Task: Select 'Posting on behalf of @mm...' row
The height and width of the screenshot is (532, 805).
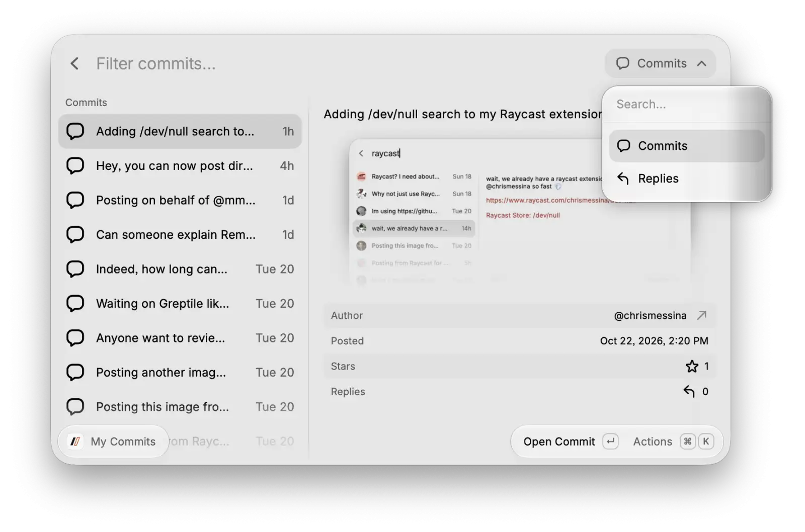Action: (180, 200)
